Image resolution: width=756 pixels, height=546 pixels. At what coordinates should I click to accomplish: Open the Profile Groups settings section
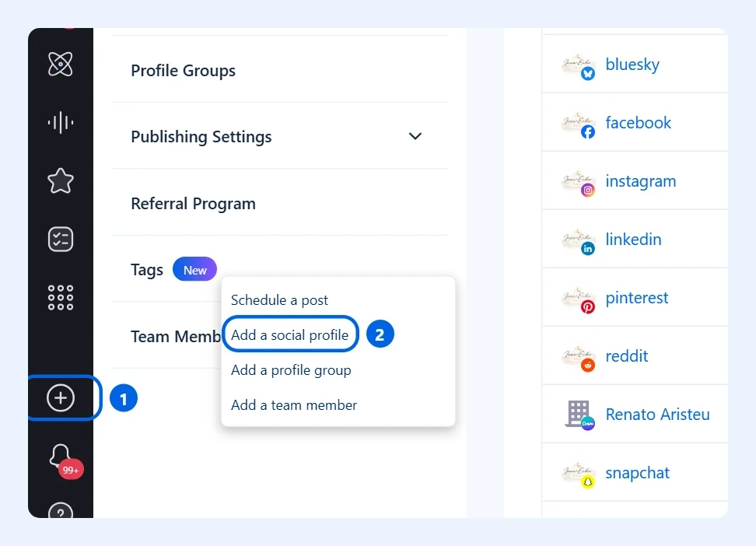click(184, 71)
